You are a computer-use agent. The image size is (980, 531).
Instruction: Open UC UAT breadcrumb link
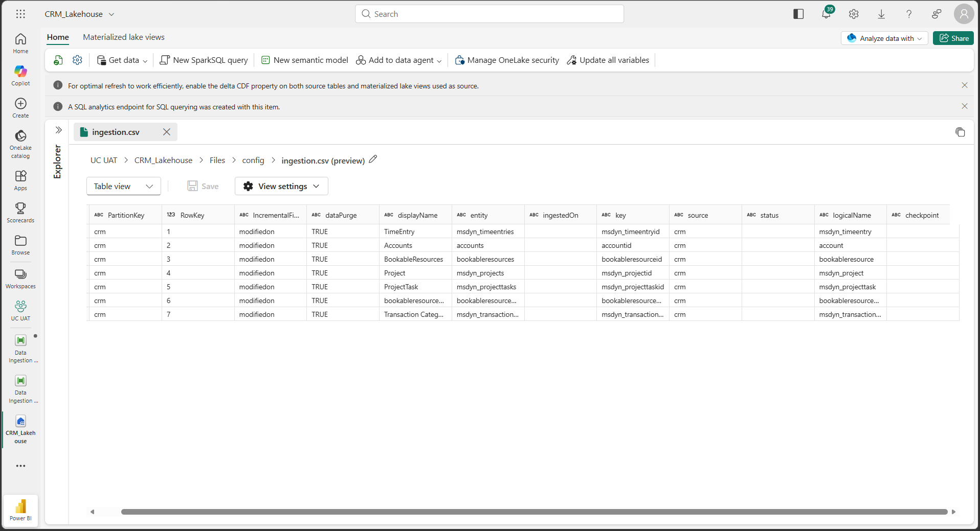pyautogui.click(x=104, y=160)
